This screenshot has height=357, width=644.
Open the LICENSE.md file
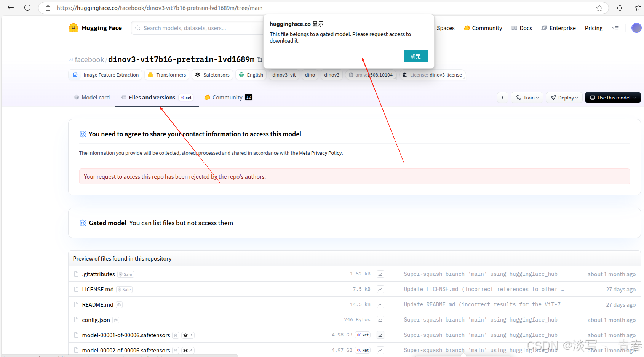pyautogui.click(x=98, y=289)
